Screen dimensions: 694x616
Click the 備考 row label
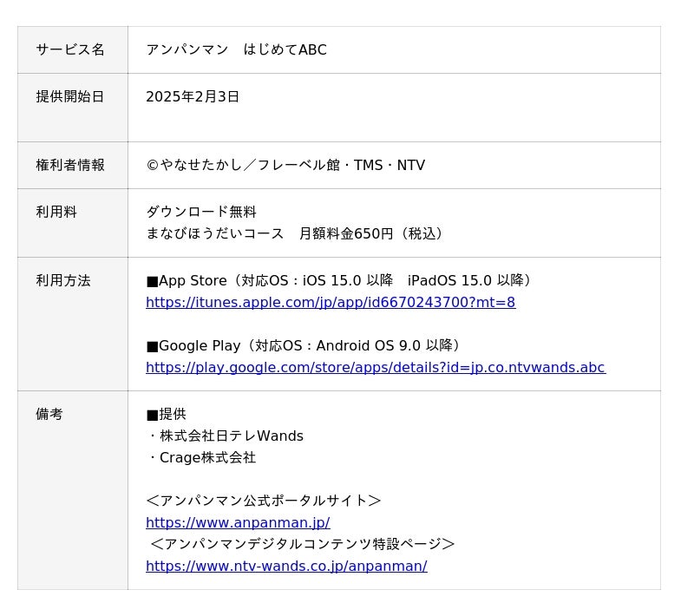[x=49, y=415]
